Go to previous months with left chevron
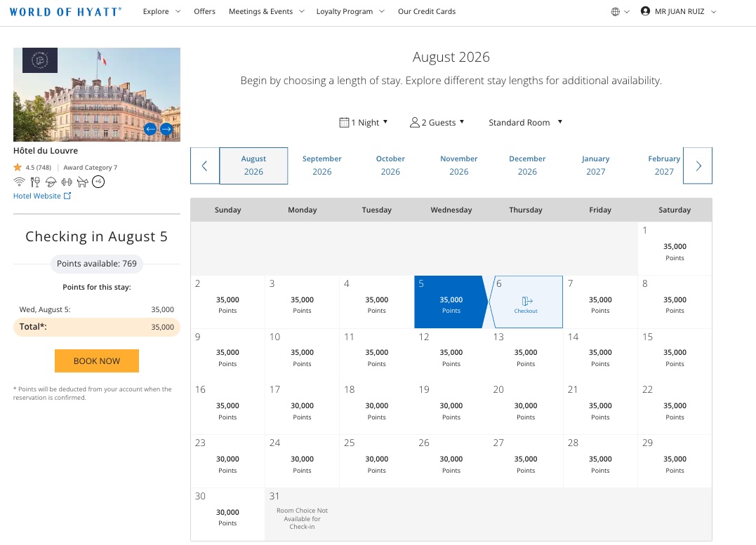This screenshot has height=545, width=756. pos(204,166)
